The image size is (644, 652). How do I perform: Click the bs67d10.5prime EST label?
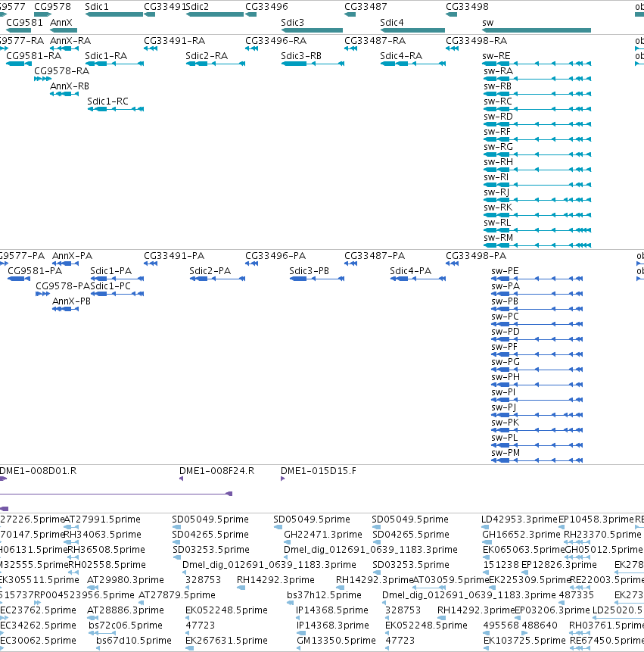pyautogui.click(x=133, y=641)
